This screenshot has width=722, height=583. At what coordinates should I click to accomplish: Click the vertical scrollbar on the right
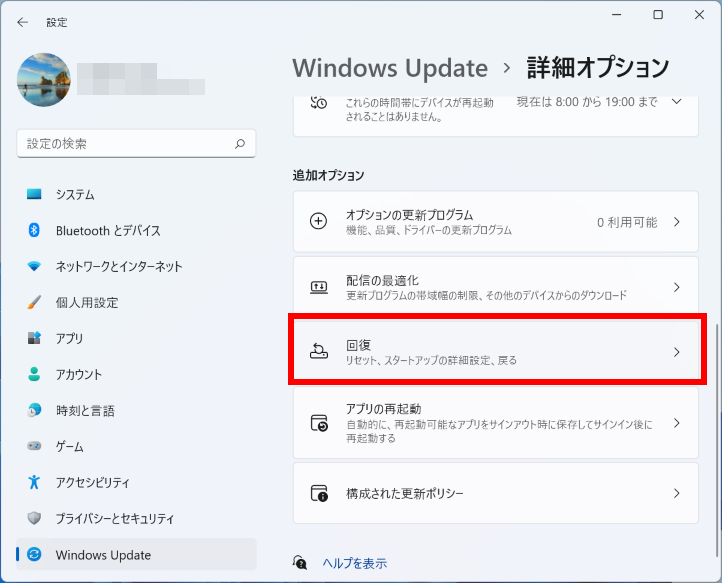[x=716, y=440]
